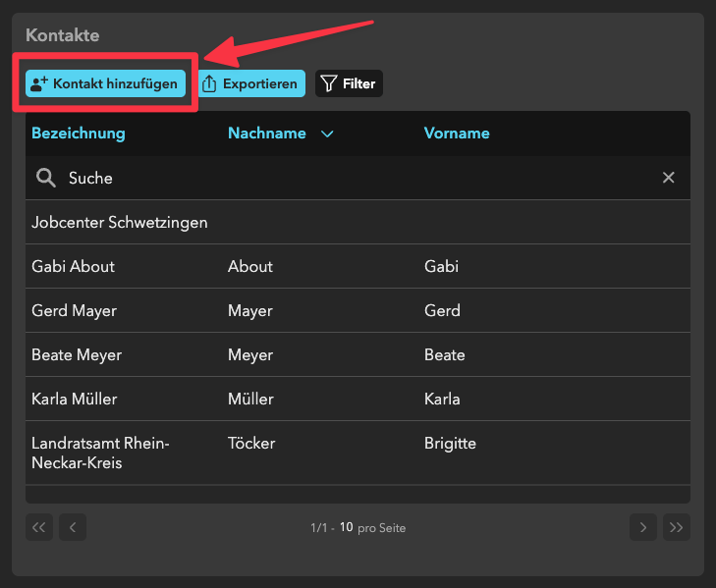This screenshot has height=588, width=716.
Task: Change the 10 pro Seite page size
Action: (347, 528)
